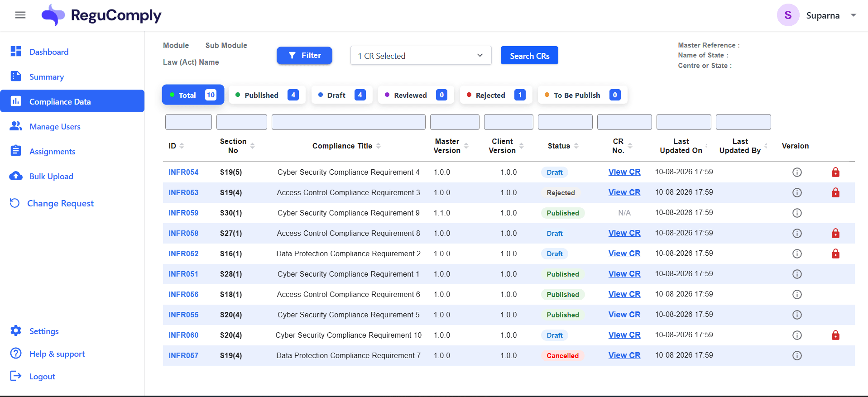The image size is (868, 397).
Task: Click the red lock icon for INFR054
Action: point(835,172)
